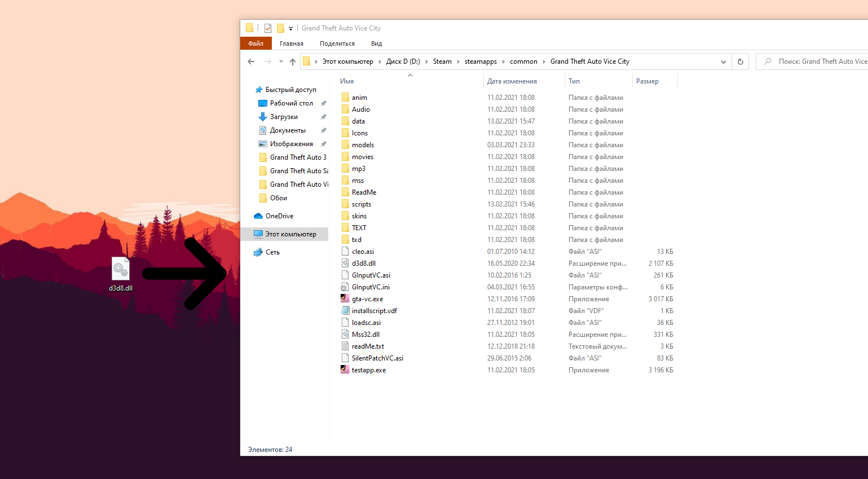Switch to the Вид ribbon tab

[377, 43]
